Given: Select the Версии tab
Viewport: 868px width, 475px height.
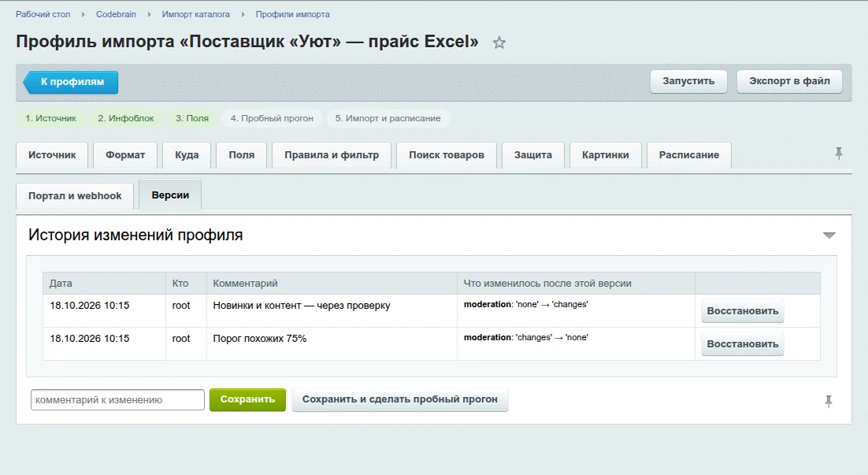Looking at the screenshot, I should pos(170,195).
